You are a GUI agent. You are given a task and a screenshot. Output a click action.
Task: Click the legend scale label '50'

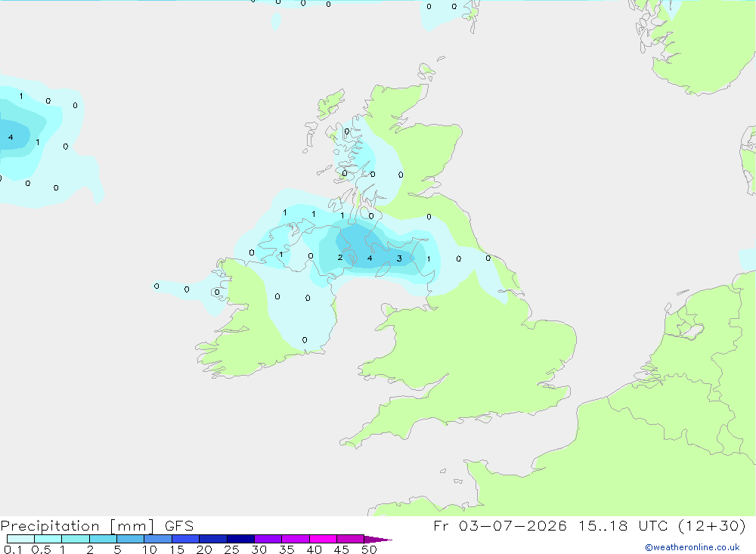click(369, 549)
